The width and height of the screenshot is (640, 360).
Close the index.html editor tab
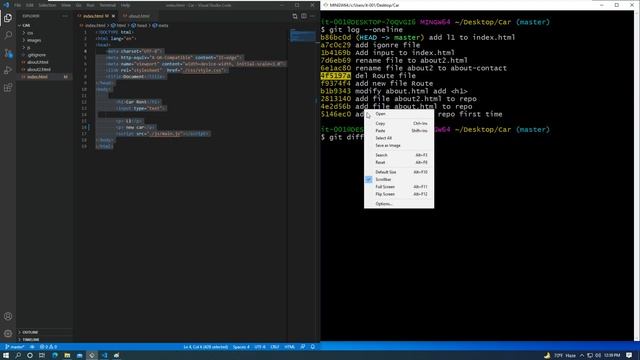click(113, 16)
